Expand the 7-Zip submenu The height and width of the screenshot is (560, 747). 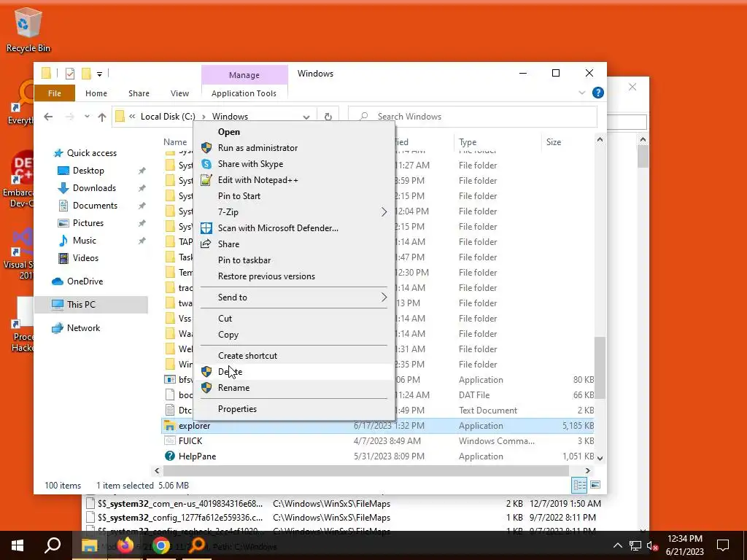294,212
